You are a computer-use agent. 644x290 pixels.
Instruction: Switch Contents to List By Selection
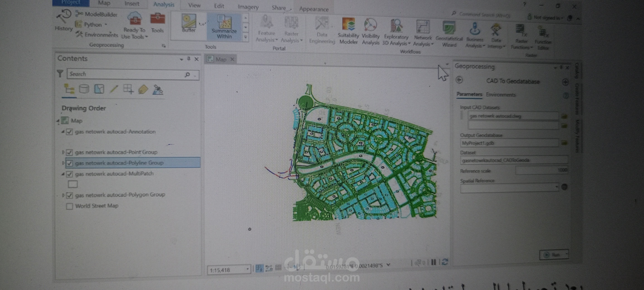click(x=99, y=89)
